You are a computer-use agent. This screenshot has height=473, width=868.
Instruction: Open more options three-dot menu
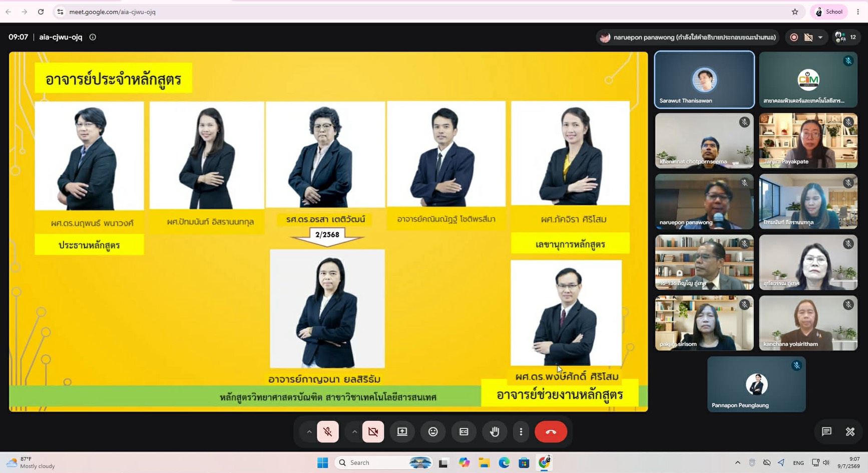[521, 431]
